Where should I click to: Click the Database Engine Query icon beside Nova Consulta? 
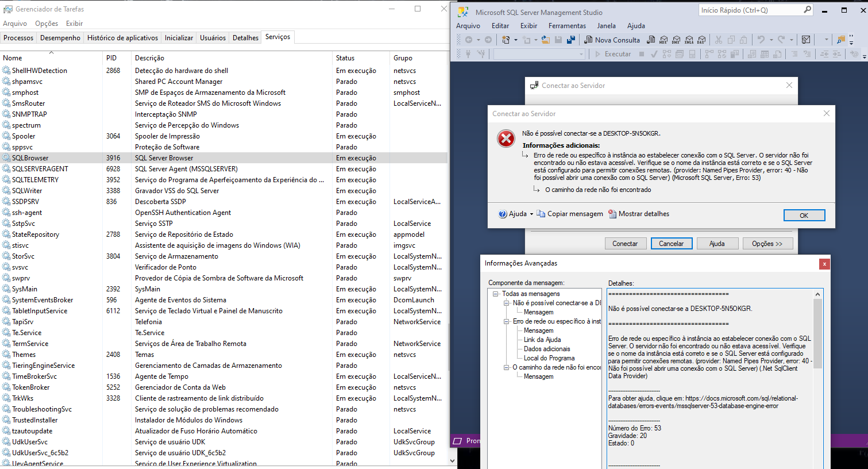click(x=651, y=40)
